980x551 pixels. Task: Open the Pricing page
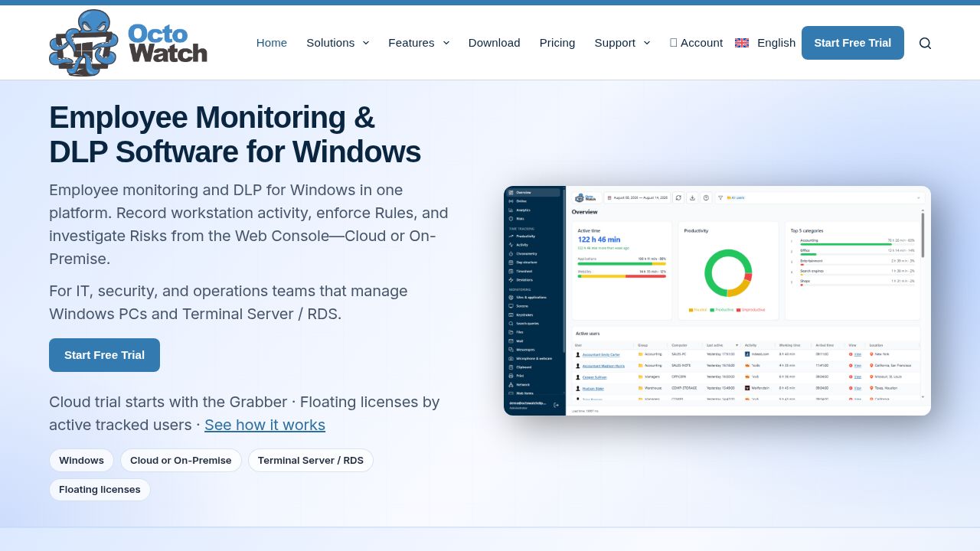pyautogui.click(x=557, y=43)
